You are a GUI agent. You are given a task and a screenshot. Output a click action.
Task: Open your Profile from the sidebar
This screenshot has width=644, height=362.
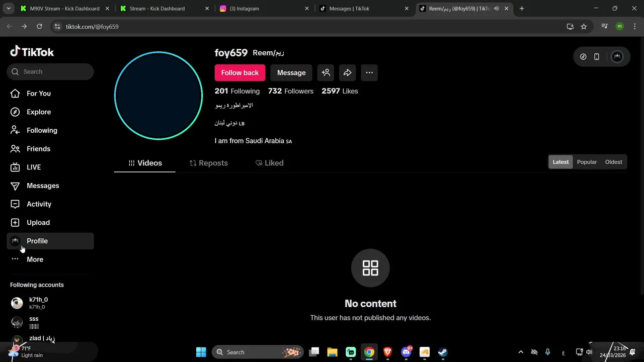point(50,241)
